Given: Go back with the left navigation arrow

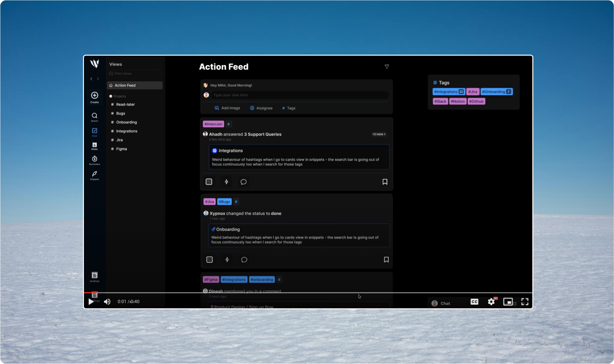Looking at the screenshot, I should point(91,79).
